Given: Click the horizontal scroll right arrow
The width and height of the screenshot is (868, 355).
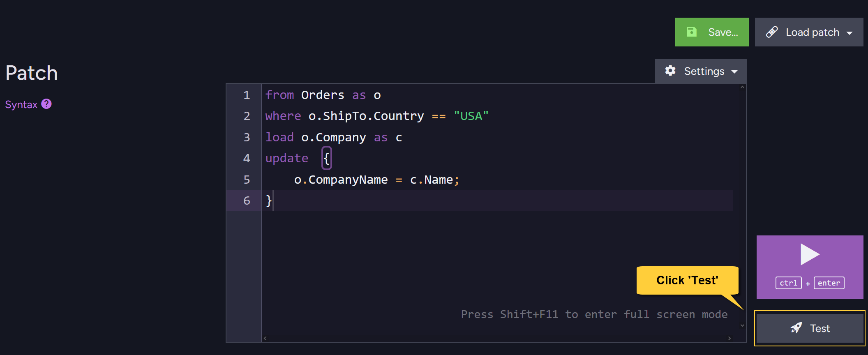Looking at the screenshot, I should [729, 338].
